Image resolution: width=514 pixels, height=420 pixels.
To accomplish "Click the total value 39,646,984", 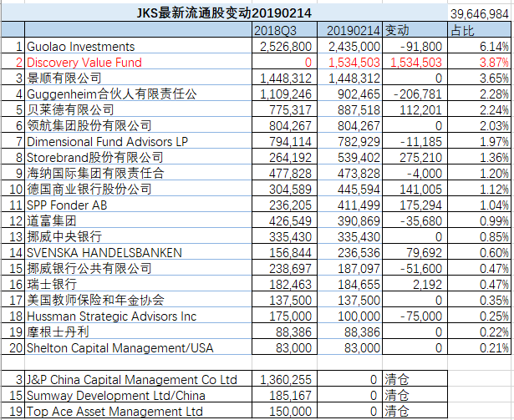I will (479, 14).
